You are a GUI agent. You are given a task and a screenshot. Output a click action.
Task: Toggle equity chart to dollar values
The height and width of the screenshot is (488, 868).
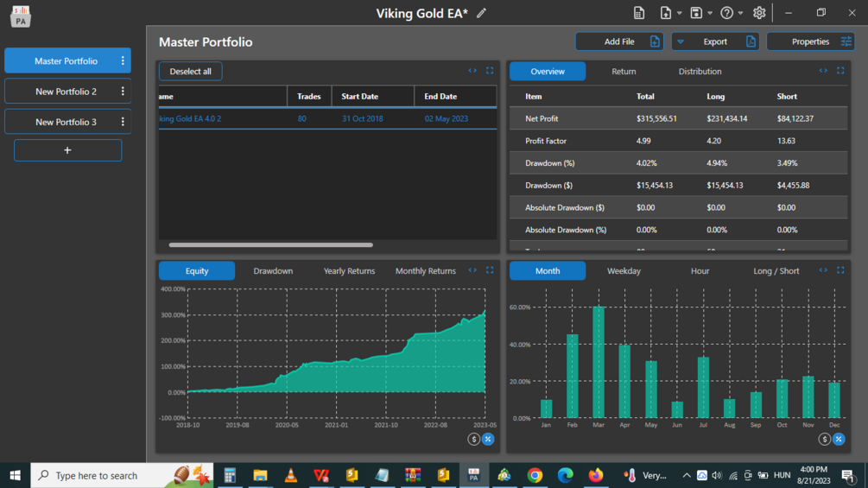[x=474, y=440]
